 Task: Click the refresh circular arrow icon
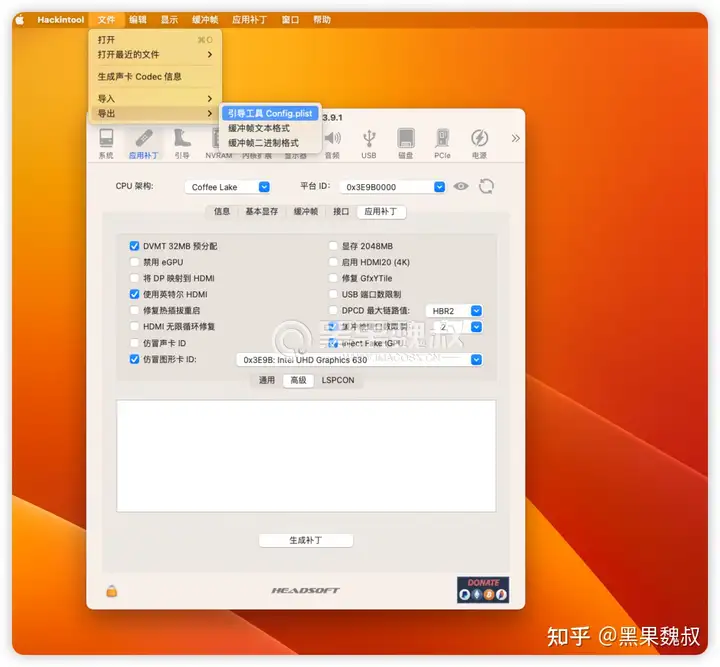click(486, 186)
